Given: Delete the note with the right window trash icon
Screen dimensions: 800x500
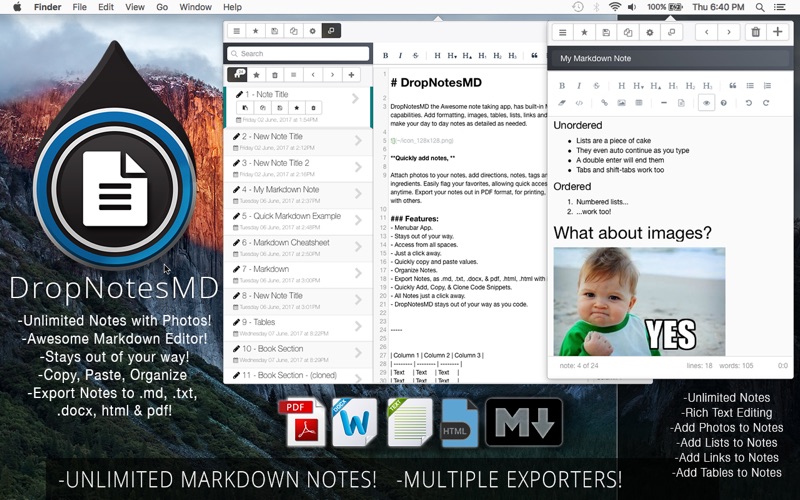Looking at the screenshot, I should tap(756, 32).
